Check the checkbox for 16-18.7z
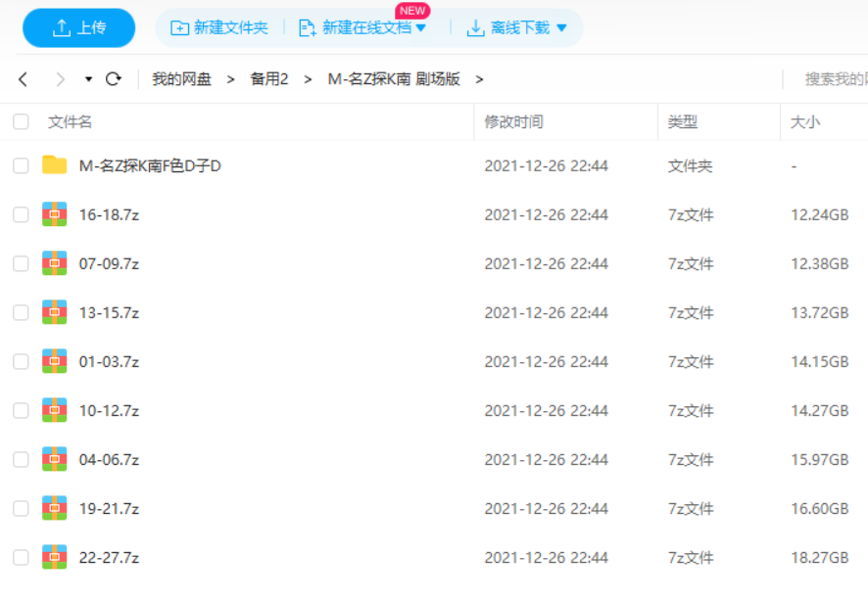Image resolution: width=868 pixels, height=603 pixels. (20, 214)
